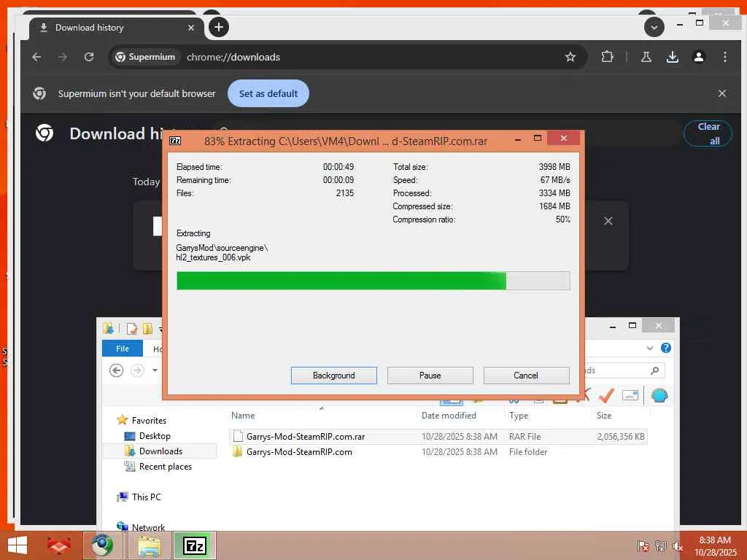The width and height of the screenshot is (747, 560).
Task: Click Explorer back arrow
Action: (116, 370)
